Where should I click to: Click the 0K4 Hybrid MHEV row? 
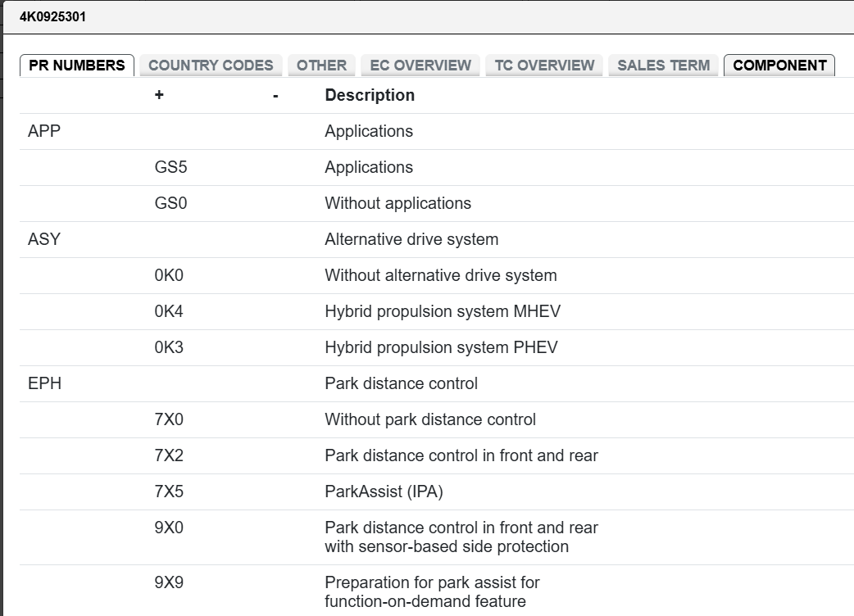(437, 311)
